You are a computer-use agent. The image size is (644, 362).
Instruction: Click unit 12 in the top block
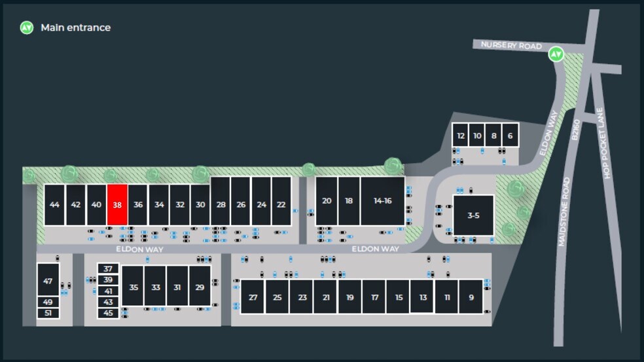pos(461,136)
